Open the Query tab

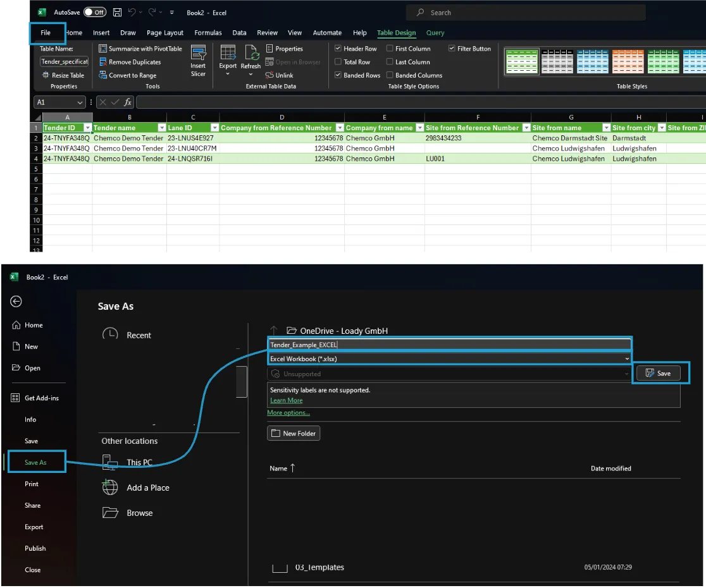[435, 33]
